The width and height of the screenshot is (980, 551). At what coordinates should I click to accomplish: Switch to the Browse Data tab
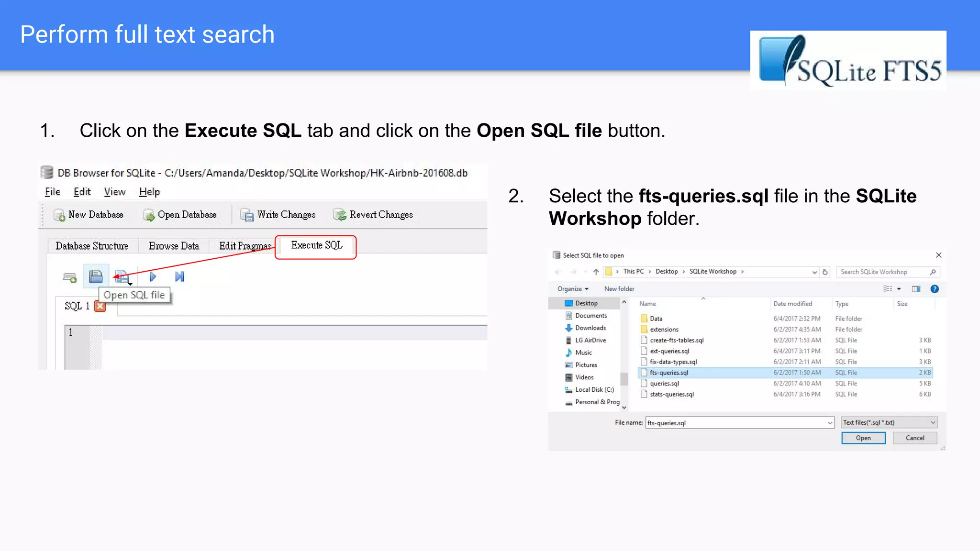(174, 246)
